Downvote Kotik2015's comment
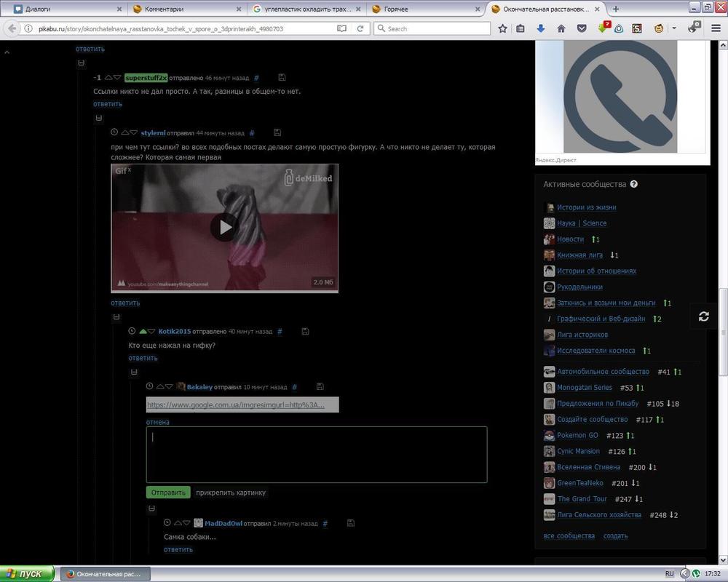728x582 pixels. (x=151, y=332)
